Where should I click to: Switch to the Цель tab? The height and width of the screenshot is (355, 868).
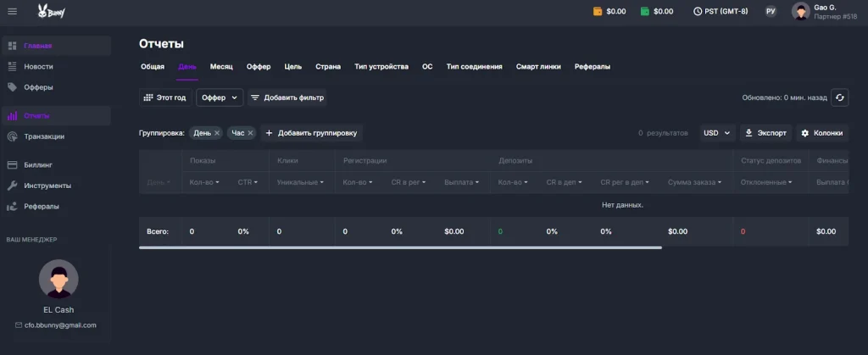click(x=292, y=66)
